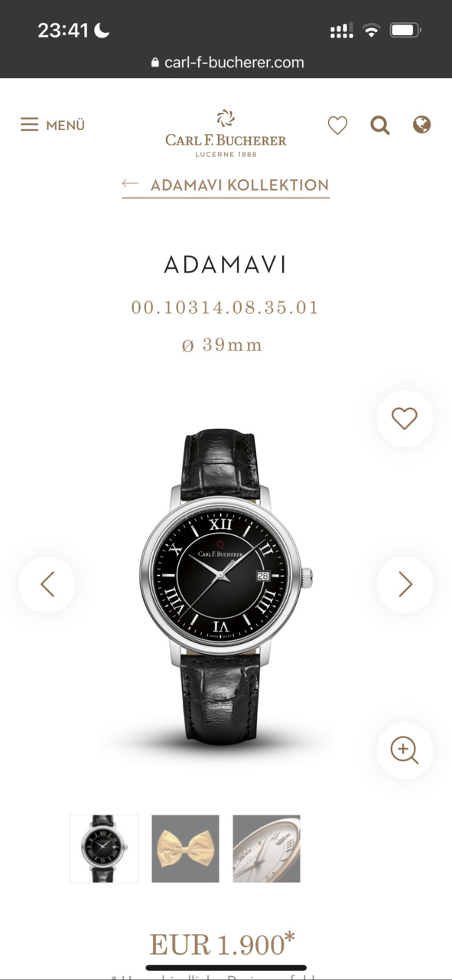Add watch to favorites with floating heart button
The width and height of the screenshot is (452, 980).
[x=405, y=418]
